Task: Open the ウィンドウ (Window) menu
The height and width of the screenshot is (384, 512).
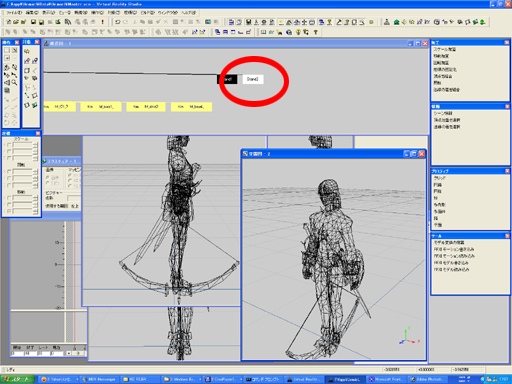Action: point(168,13)
